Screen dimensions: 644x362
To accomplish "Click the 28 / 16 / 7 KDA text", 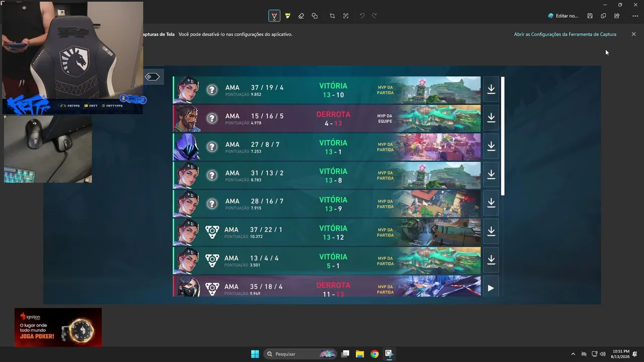I will click(267, 201).
